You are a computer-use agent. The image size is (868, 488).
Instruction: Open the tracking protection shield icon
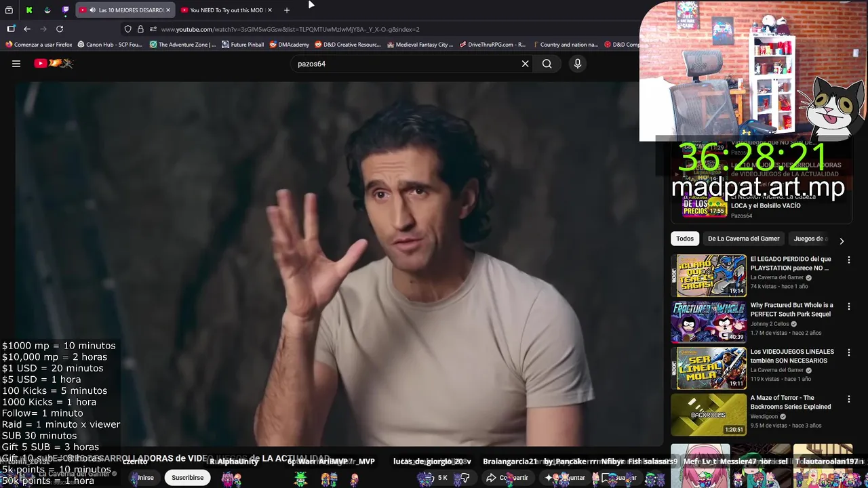click(x=127, y=29)
